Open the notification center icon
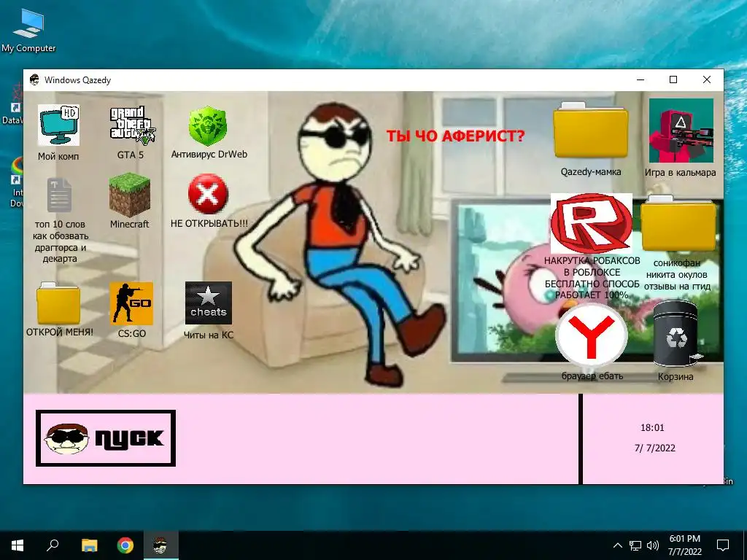 723,545
